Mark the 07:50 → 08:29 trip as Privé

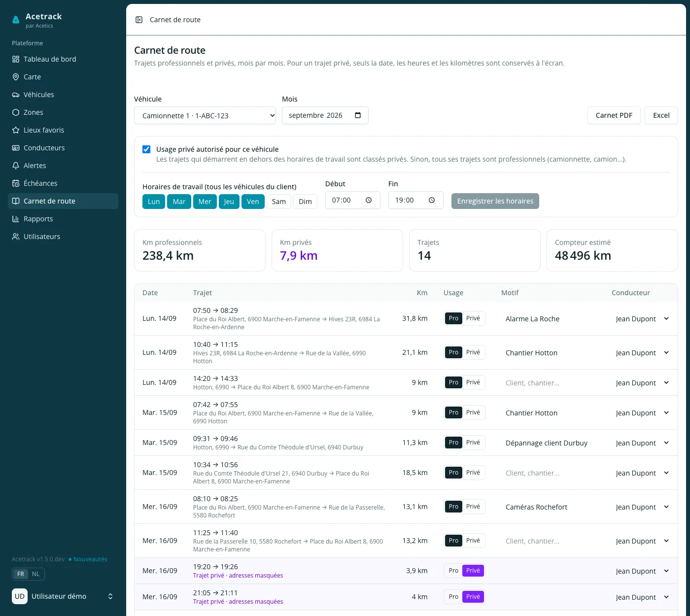[x=473, y=318]
